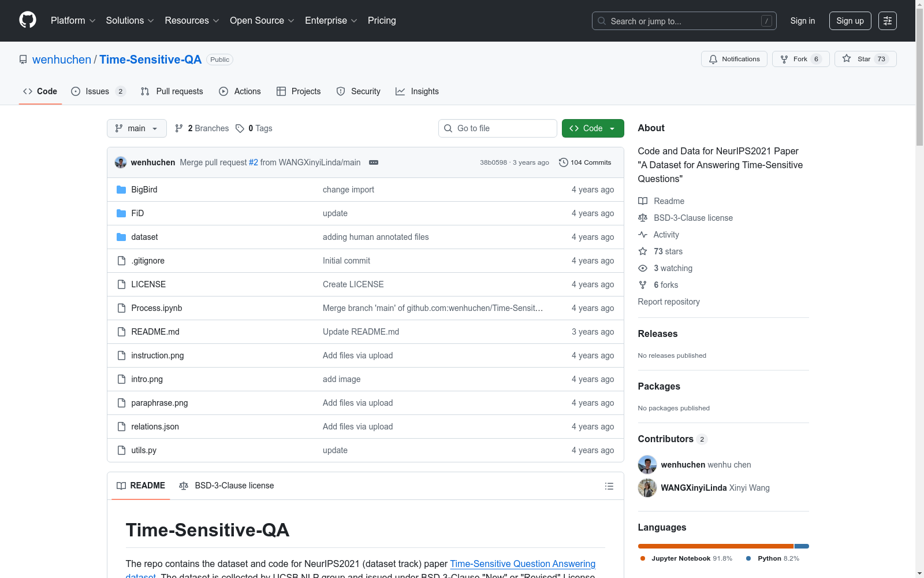The height and width of the screenshot is (578, 924).
Task: Click the Search or jump to field
Action: point(684,21)
